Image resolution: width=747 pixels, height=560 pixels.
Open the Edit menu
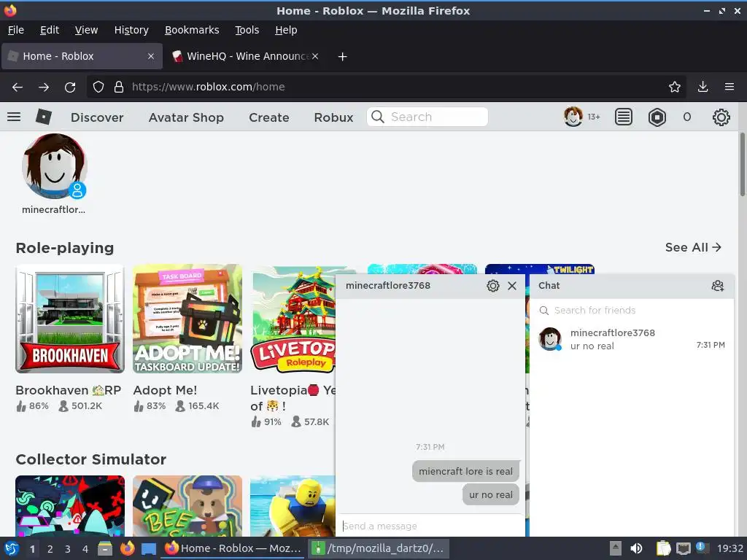click(x=50, y=30)
